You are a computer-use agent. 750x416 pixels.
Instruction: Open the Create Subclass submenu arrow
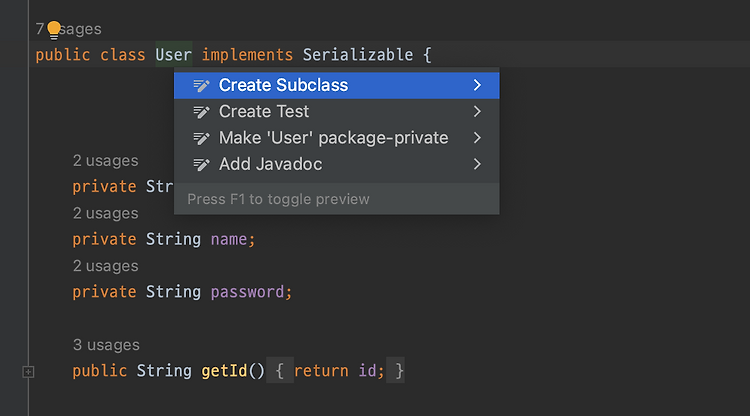(478, 85)
